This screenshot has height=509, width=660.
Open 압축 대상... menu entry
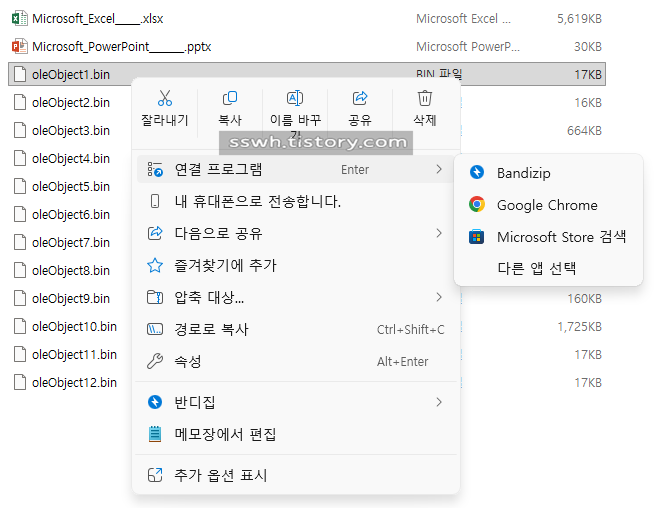pos(295,297)
